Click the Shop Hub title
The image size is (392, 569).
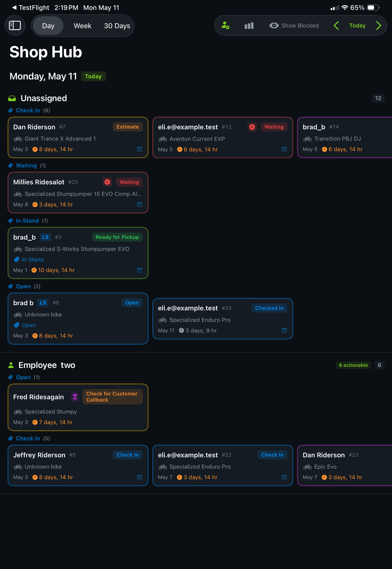46,52
